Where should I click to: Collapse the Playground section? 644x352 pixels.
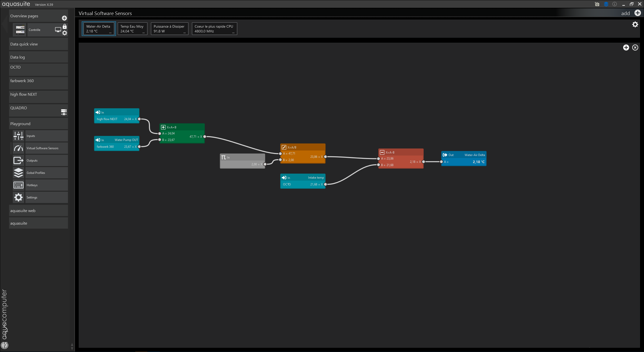38,124
